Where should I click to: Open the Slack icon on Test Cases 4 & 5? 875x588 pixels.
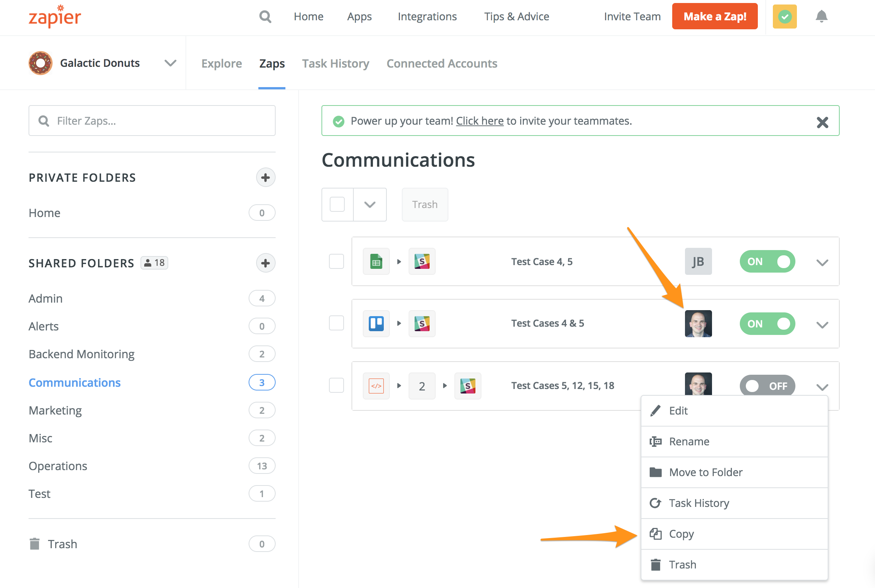pyautogui.click(x=422, y=323)
